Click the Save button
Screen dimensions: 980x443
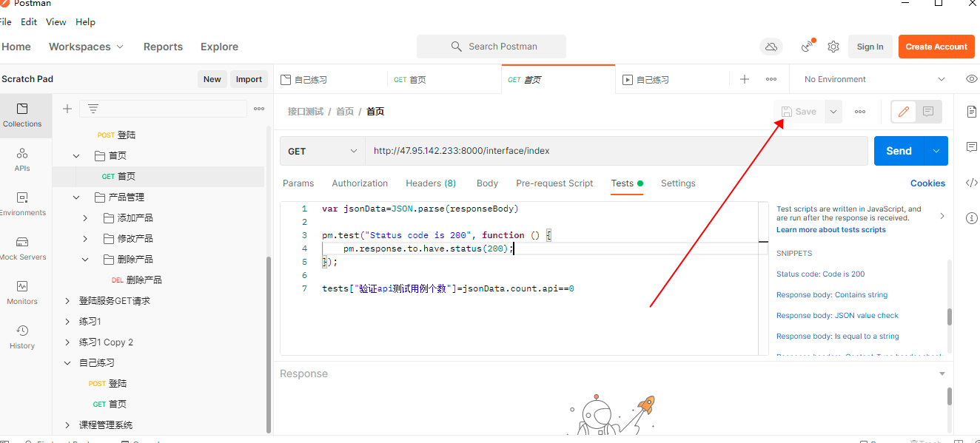click(x=799, y=112)
